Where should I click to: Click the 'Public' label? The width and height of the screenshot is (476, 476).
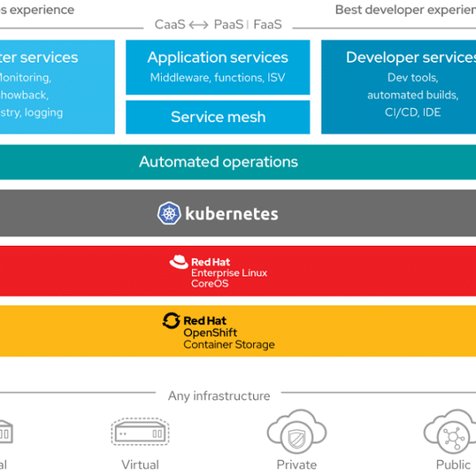click(x=453, y=465)
